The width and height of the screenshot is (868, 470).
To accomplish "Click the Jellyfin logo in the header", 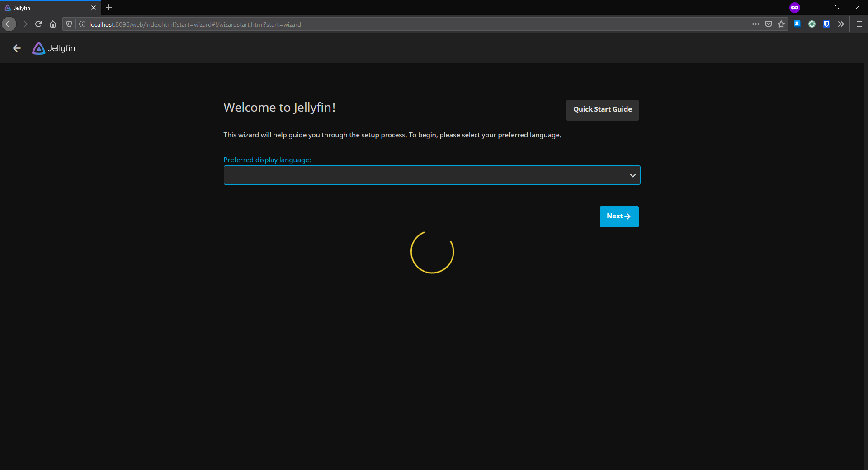I will [54, 48].
